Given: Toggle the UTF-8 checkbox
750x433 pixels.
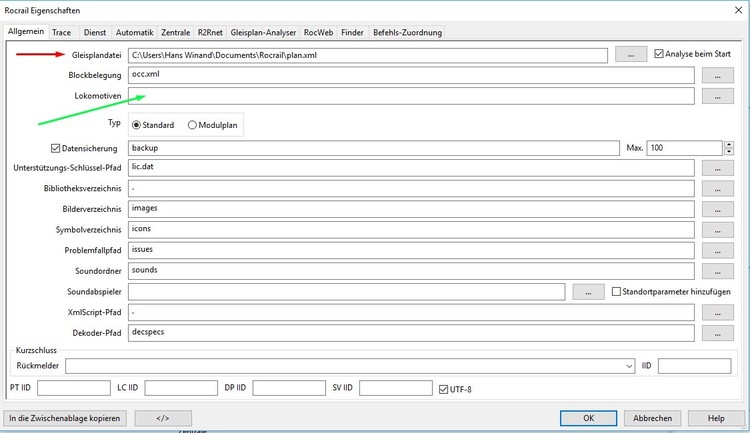Looking at the screenshot, I should click(445, 388).
